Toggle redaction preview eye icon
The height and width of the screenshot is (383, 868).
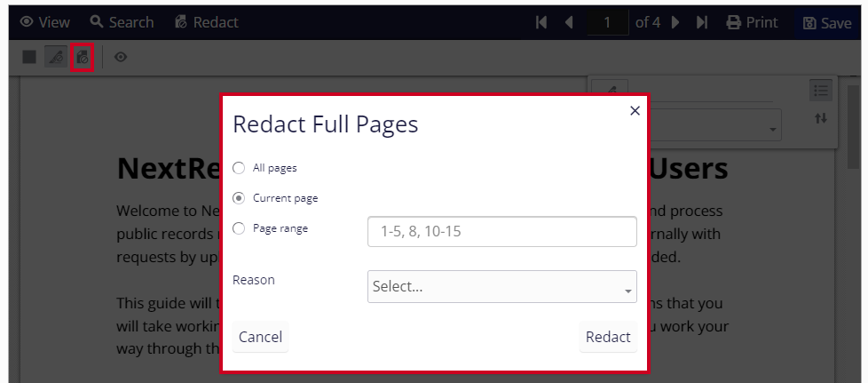[x=121, y=57]
